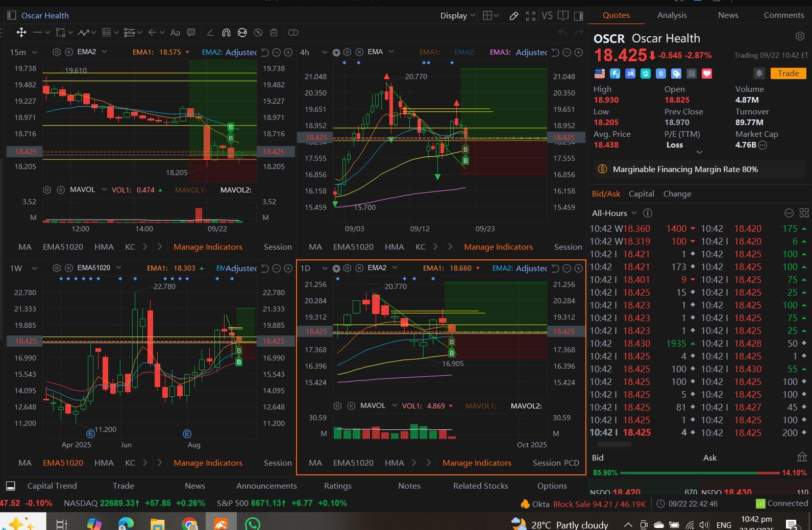Toggle drawing sync across charts
Image resolution: width=812 pixels, height=530 pixels.
click(242, 33)
